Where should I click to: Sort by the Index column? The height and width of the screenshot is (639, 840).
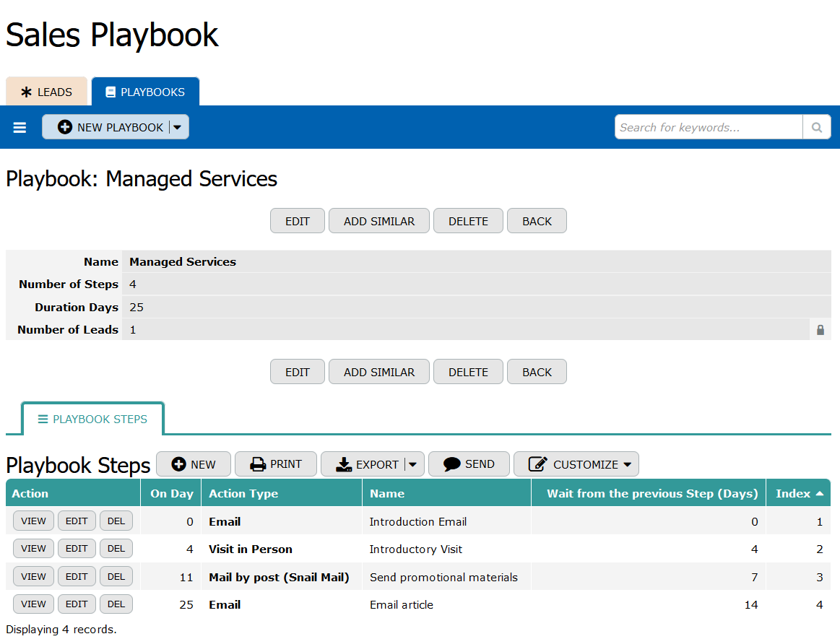799,493
